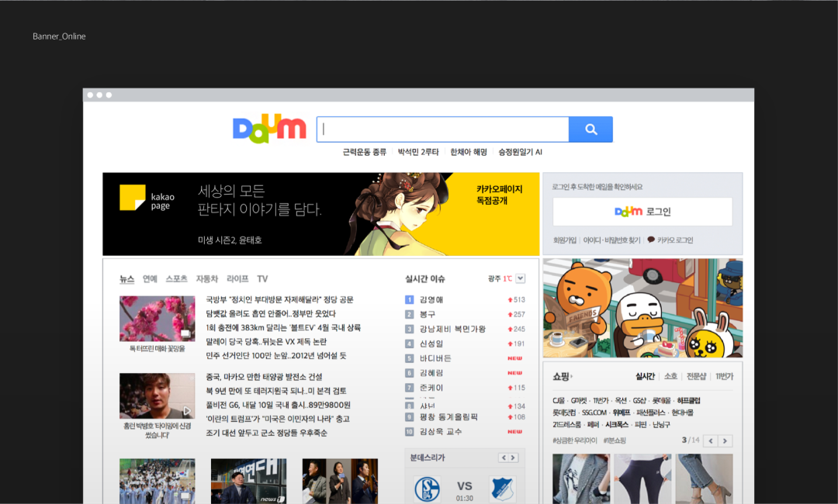
Task: Click the kakao page yellow logo icon
Action: (132, 198)
